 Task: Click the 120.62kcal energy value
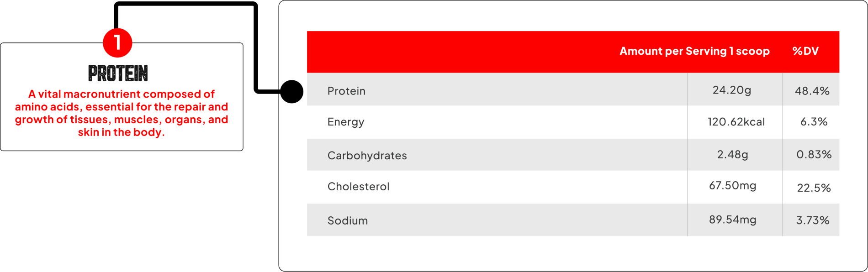[x=736, y=122]
